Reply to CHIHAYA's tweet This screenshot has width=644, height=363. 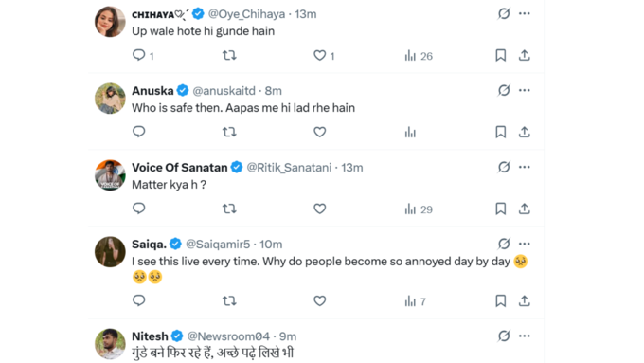pyautogui.click(x=139, y=55)
